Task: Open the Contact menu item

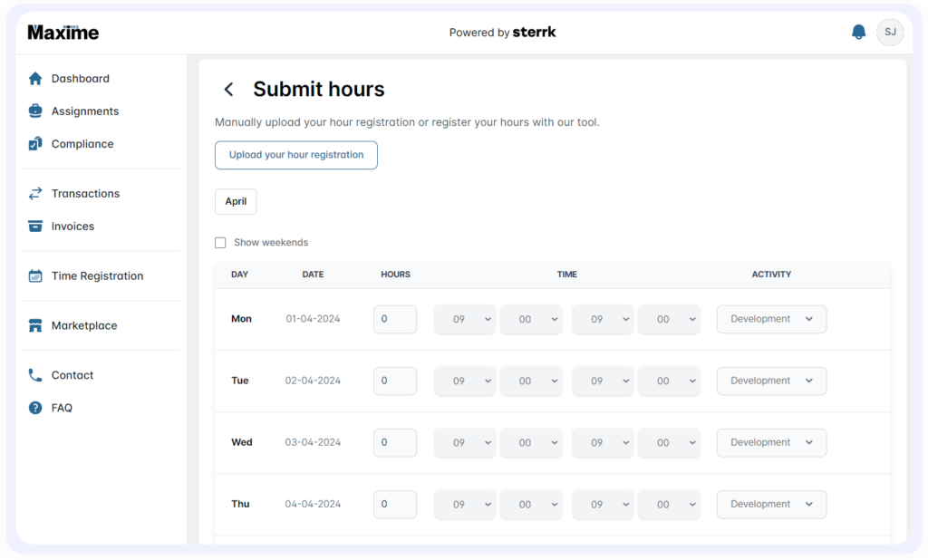Action: point(72,375)
